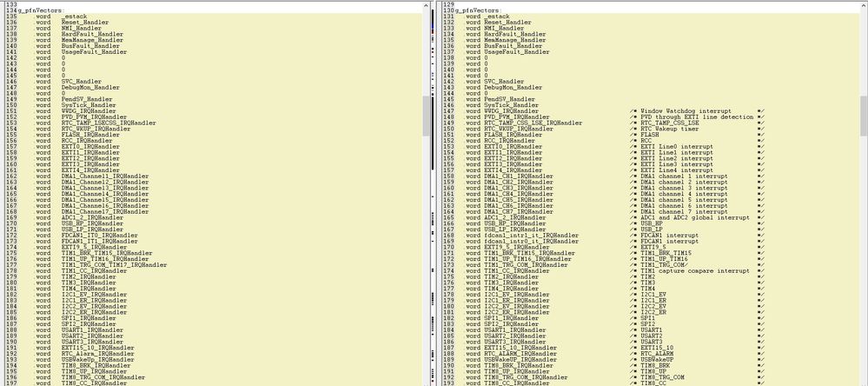This screenshot has width=868, height=386.
Task: Click left pane line 149 PendSV_Handler
Action: pyautogui.click(x=87, y=99)
